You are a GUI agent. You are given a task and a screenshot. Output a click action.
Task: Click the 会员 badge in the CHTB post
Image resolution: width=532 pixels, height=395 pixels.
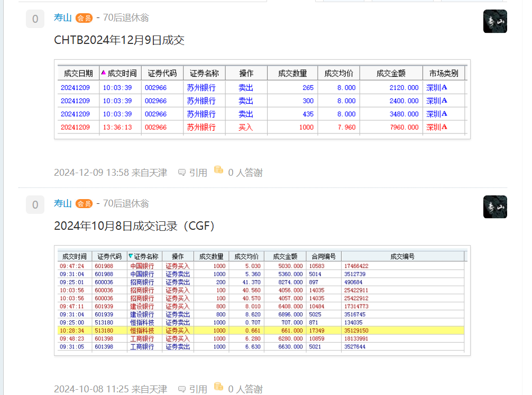pyautogui.click(x=84, y=18)
